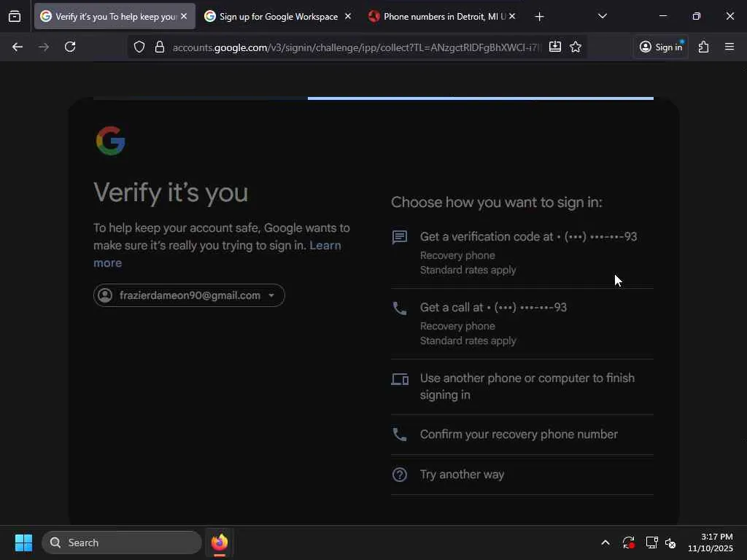Click the message icon for verification code
Viewport: 747px width, 560px height.
coord(399,237)
